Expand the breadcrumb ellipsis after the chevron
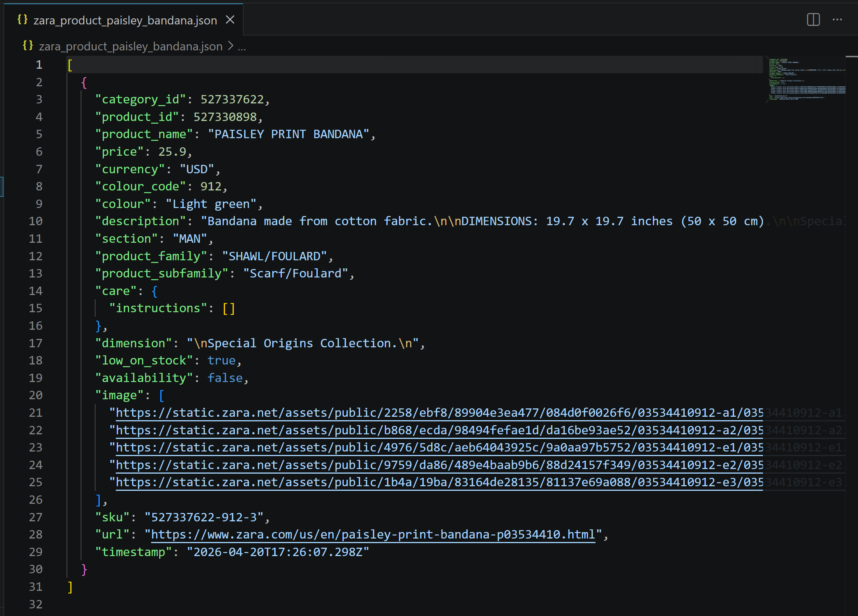The height and width of the screenshot is (616, 858). pos(242,47)
